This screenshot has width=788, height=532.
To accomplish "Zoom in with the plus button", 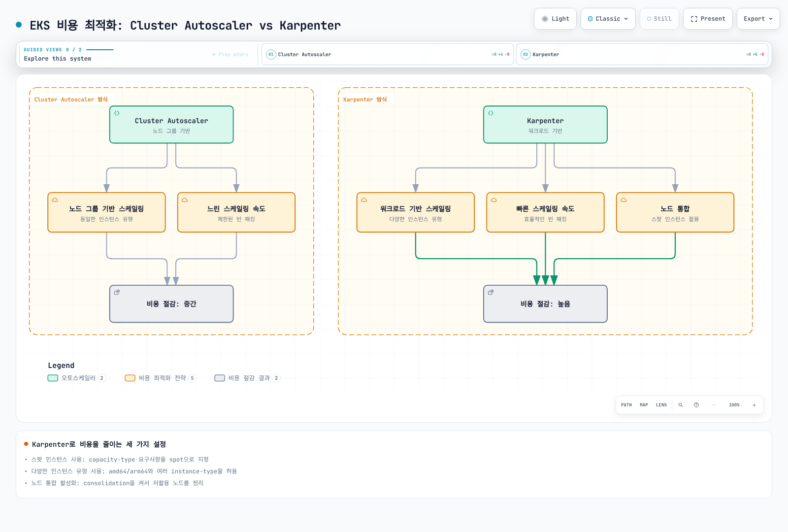I will [x=754, y=405].
